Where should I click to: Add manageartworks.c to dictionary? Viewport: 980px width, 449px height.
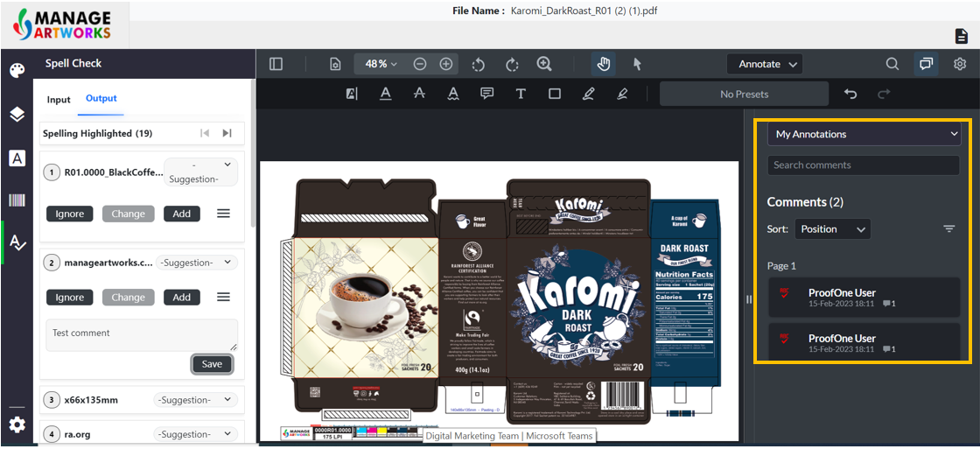pyautogui.click(x=182, y=297)
